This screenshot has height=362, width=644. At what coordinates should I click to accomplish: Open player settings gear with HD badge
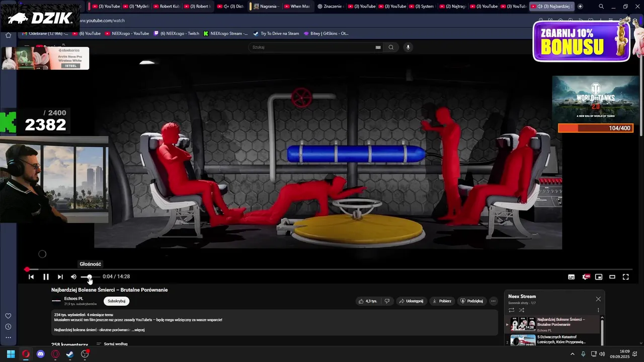tap(586, 277)
